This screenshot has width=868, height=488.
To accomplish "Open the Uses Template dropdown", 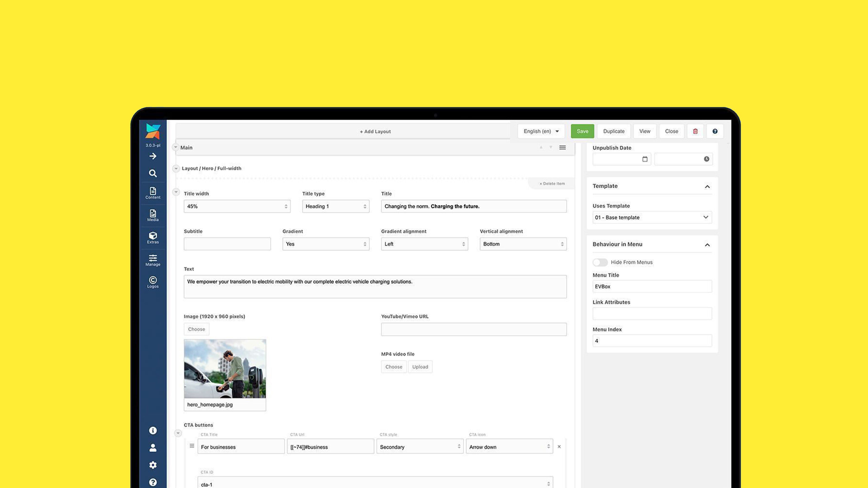I will tap(652, 217).
